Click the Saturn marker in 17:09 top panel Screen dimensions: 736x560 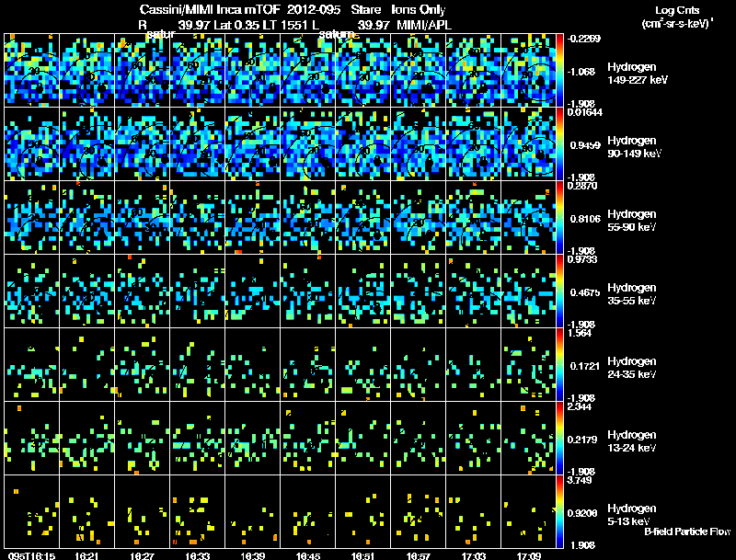(x=540, y=81)
